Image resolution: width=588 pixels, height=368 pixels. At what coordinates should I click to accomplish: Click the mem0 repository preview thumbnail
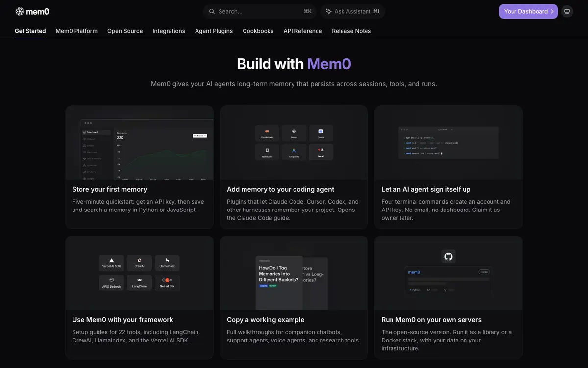coord(448,281)
